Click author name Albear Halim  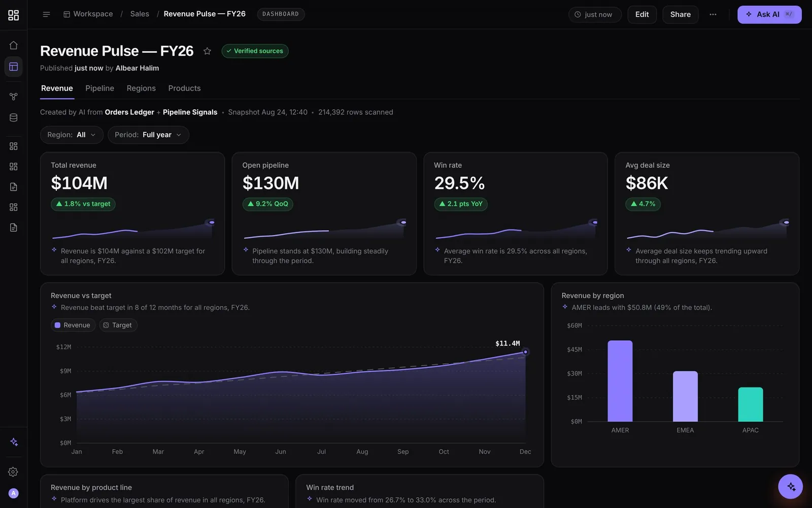click(x=137, y=68)
